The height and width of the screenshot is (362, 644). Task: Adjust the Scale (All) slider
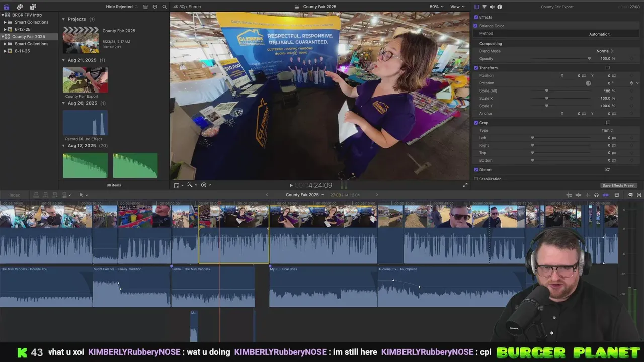point(561,90)
